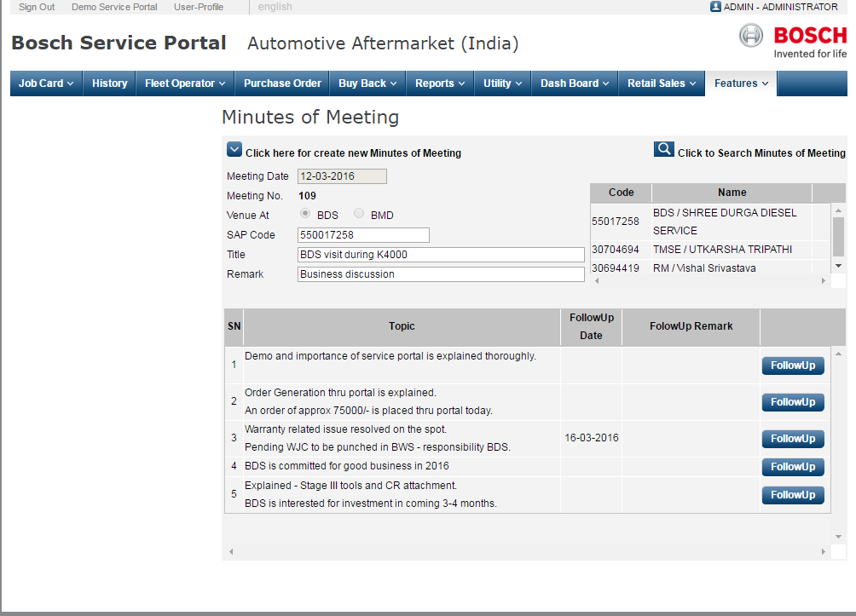This screenshot has height=616, width=856.
Task: Click the topics table scroll down arrow
Action: click(x=839, y=537)
